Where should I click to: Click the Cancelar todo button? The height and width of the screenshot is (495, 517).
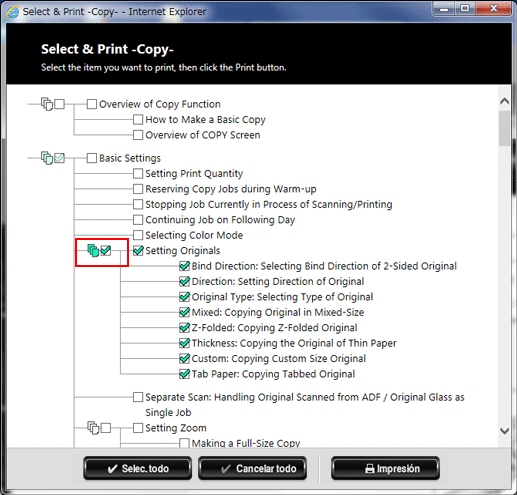click(x=252, y=468)
